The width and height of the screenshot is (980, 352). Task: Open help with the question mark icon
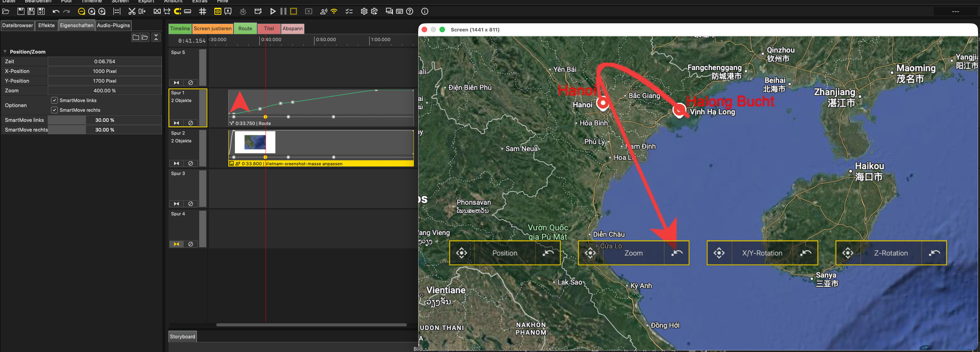410,11
